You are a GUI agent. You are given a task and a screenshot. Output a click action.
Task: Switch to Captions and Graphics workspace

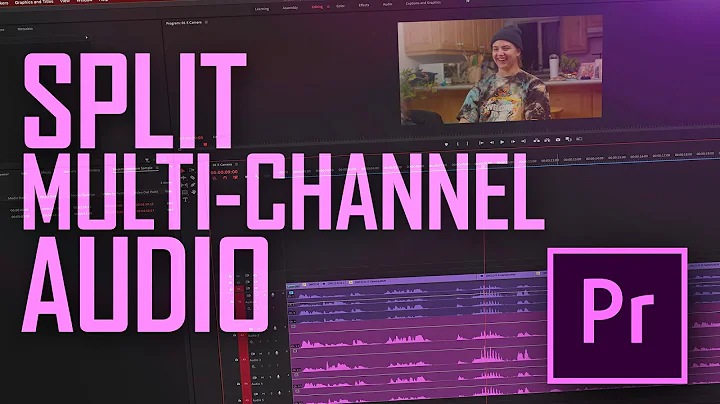point(423,3)
